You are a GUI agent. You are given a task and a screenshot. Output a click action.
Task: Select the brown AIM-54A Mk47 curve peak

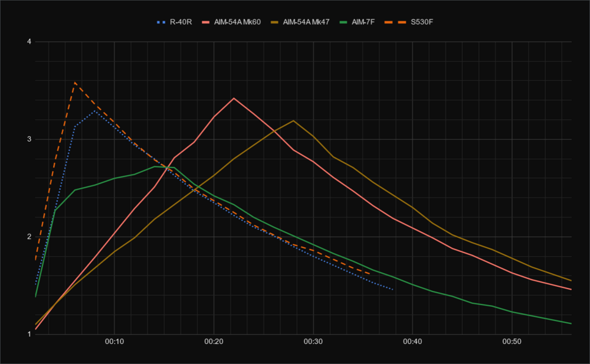coord(293,120)
